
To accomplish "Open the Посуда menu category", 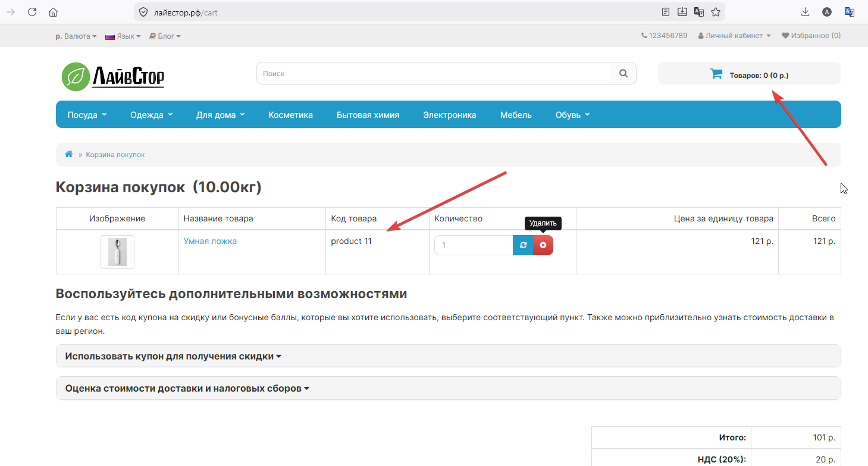I will [87, 115].
